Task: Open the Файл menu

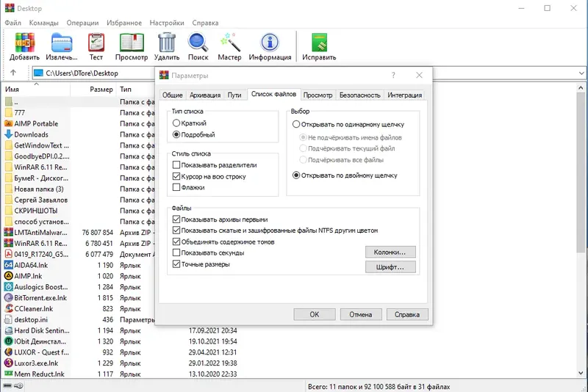Action: point(12,23)
